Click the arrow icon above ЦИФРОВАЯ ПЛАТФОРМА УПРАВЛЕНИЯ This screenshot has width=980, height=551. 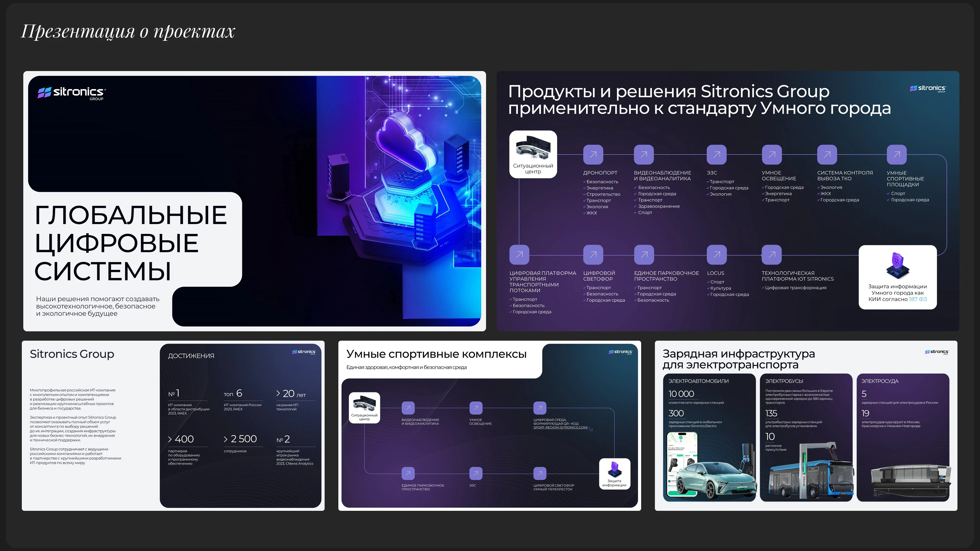[519, 255]
